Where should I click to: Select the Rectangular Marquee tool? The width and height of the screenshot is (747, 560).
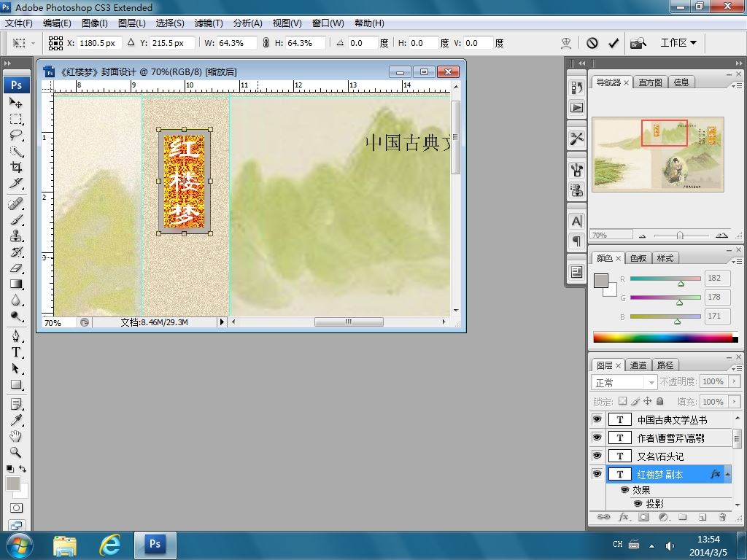(x=16, y=119)
